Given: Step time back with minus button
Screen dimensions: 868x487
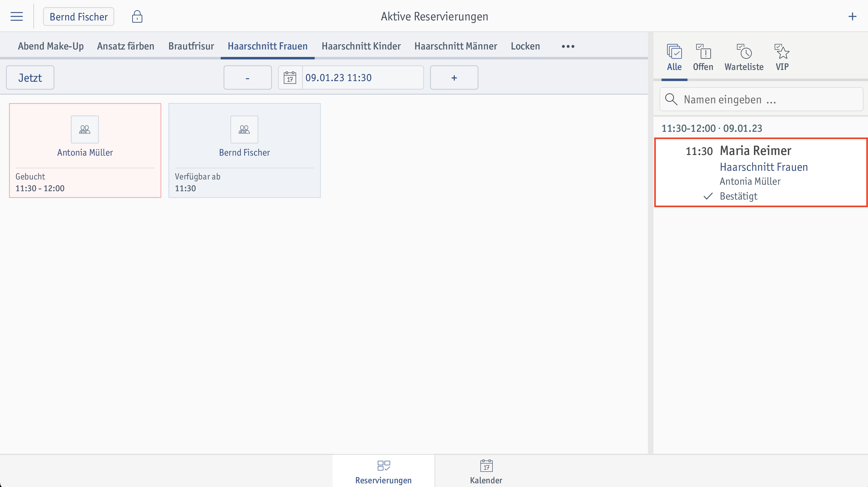Looking at the screenshot, I should point(248,78).
